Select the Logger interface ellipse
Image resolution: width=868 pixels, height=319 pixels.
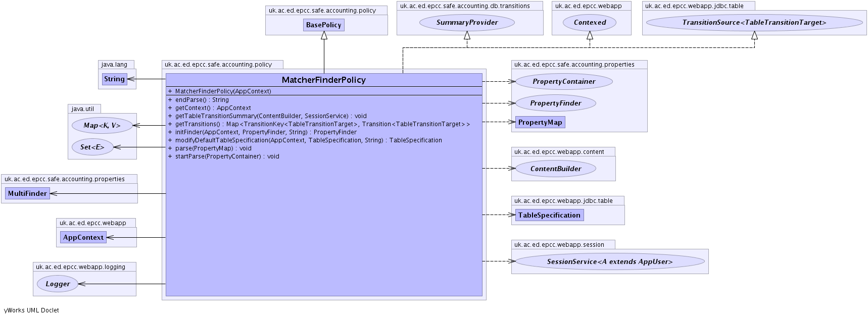(58, 284)
